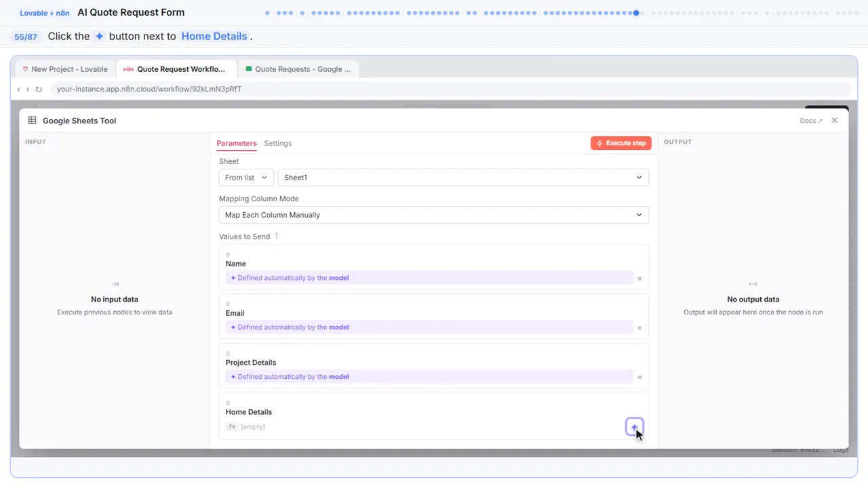Open the Values to Send options menu dots

coord(276,237)
